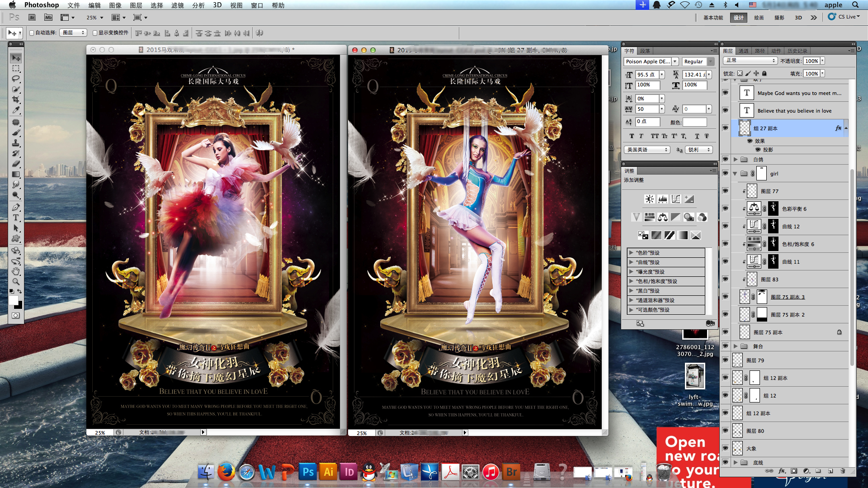Select the Zoom tool in toolbox
The image size is (868, 488).
(x=16, y=281)
